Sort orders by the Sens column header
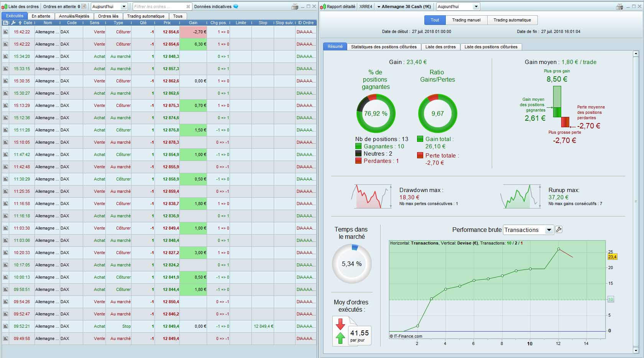 pos(94,23)
